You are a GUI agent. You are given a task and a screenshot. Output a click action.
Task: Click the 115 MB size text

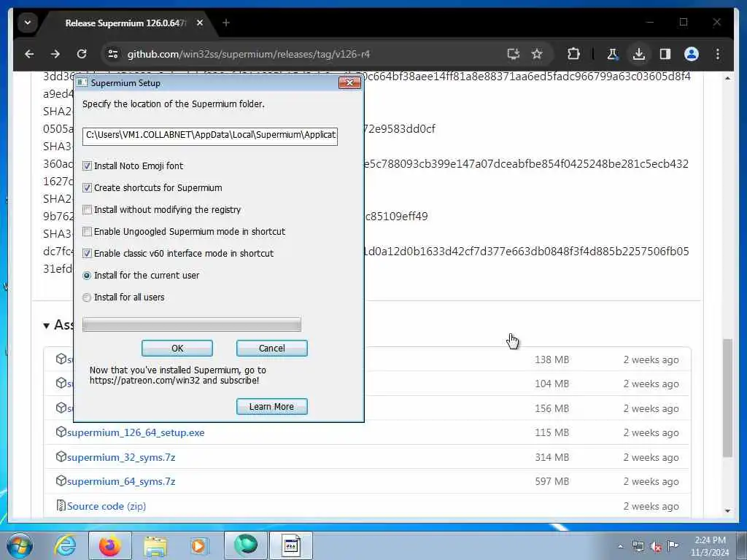pos(551,433)
